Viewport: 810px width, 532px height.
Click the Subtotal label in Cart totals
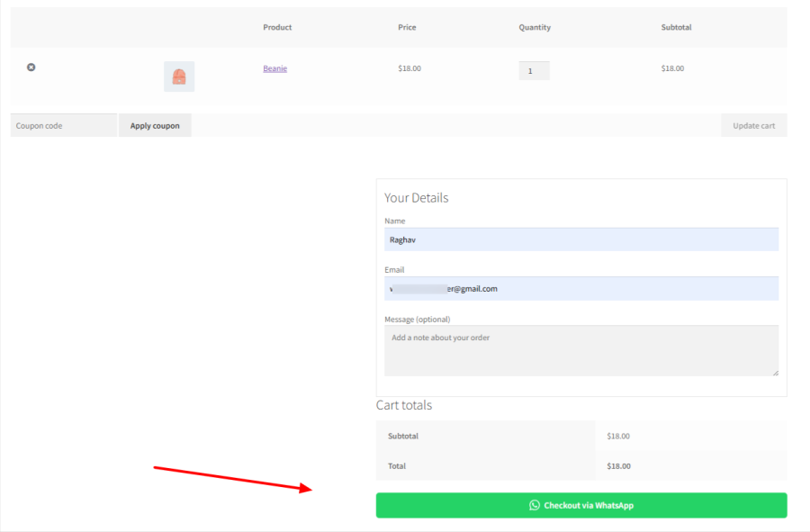coord(403,436)
